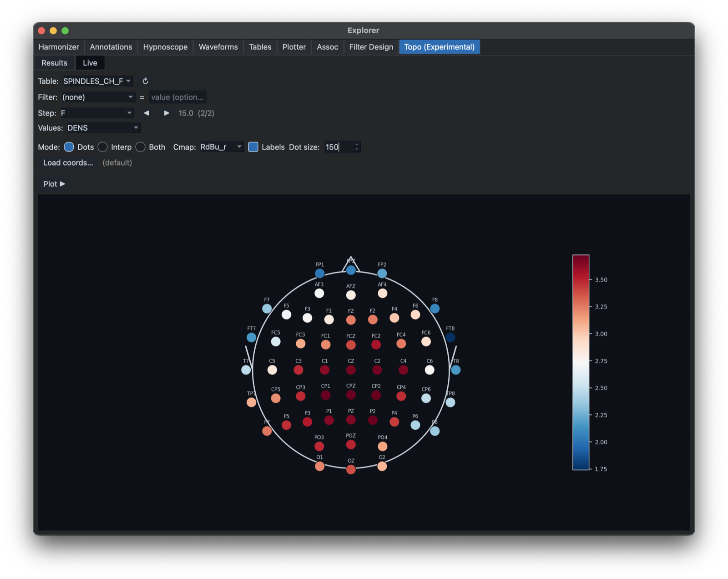
Task: Select the Dots mode radio button
Action: (69, 147)
